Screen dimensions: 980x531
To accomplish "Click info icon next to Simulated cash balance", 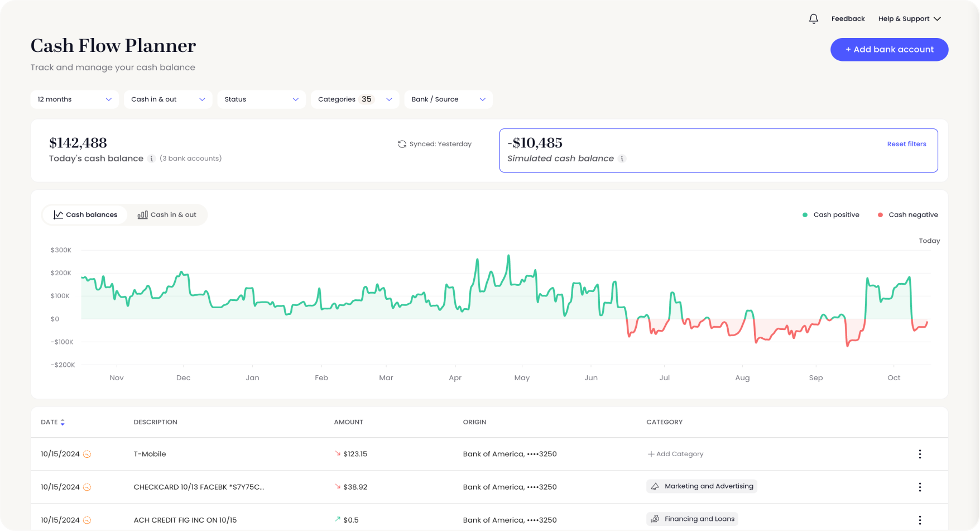I will coord(622,159).
